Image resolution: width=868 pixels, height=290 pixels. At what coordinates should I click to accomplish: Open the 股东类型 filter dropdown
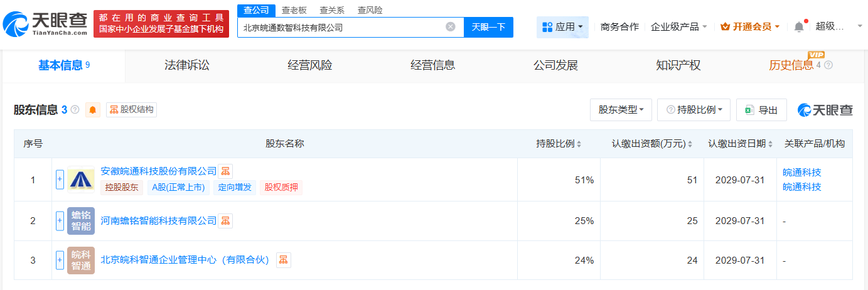(621, 110)
